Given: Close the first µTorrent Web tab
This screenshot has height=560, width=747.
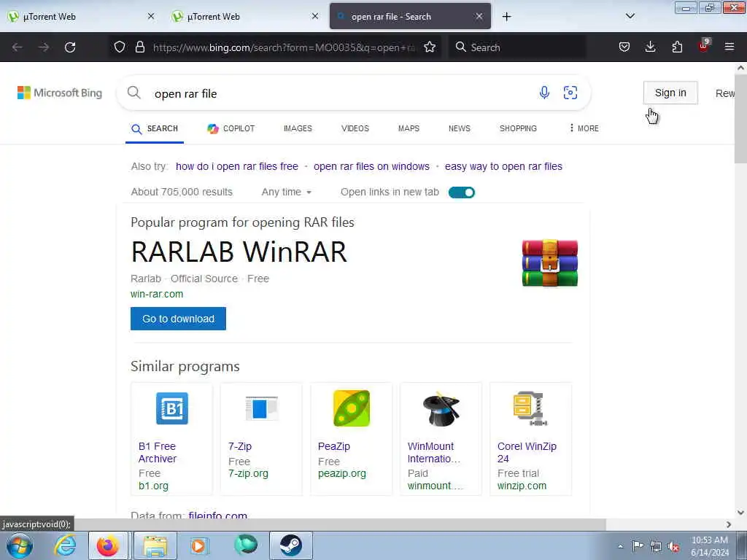Looking at the screenshot, I should pyautogui.click(x=151, y=16).
